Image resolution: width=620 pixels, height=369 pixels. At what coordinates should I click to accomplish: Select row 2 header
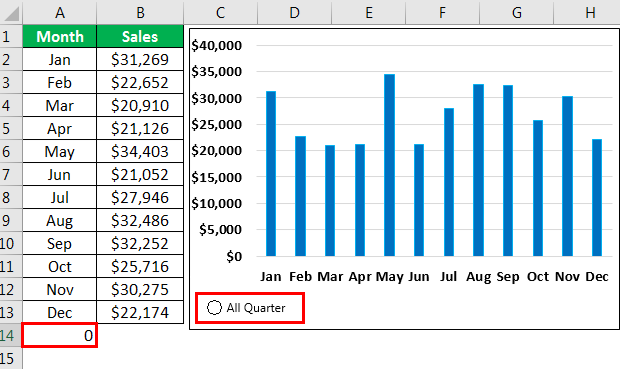click(x=11, y=59)
